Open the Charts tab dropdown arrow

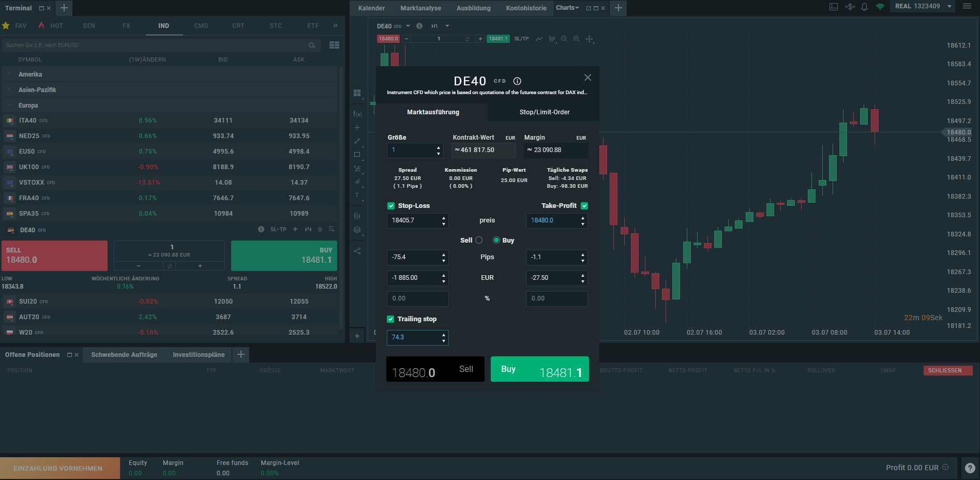click(577, 8)
